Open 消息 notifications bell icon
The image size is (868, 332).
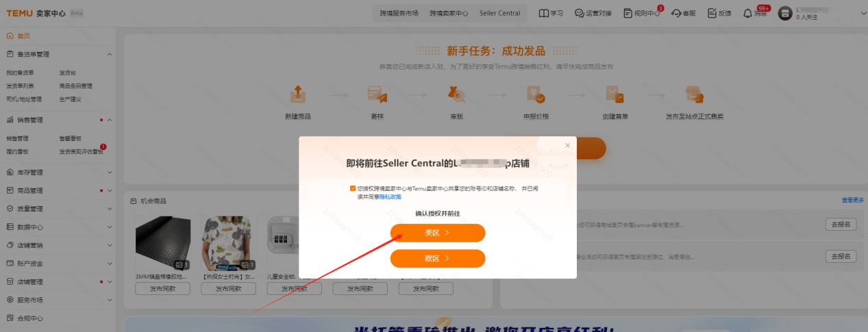pyautogui.click(x=747, y=13)
